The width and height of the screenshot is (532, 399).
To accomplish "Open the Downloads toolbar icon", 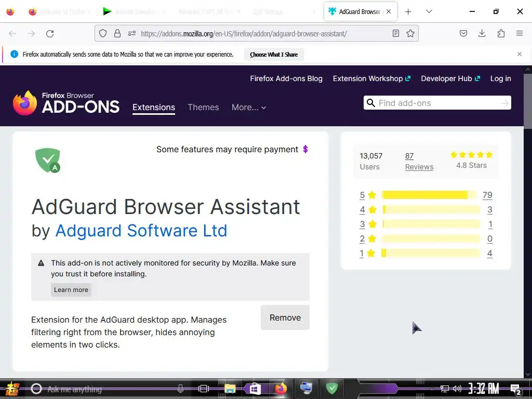I will click(x=482, y=33).
